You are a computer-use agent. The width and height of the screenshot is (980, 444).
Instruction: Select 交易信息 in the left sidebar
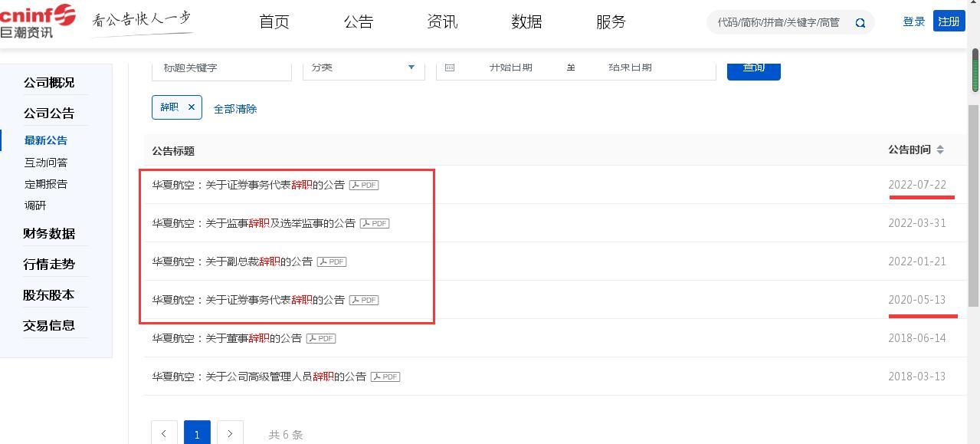click(49, 326)
